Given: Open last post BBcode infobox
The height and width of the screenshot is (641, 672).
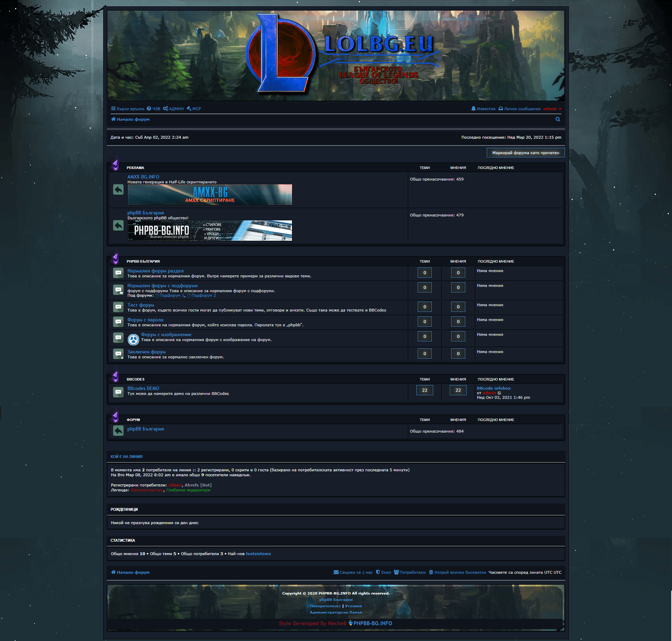Looking at the screenshot, I should (x=493, y=388).
